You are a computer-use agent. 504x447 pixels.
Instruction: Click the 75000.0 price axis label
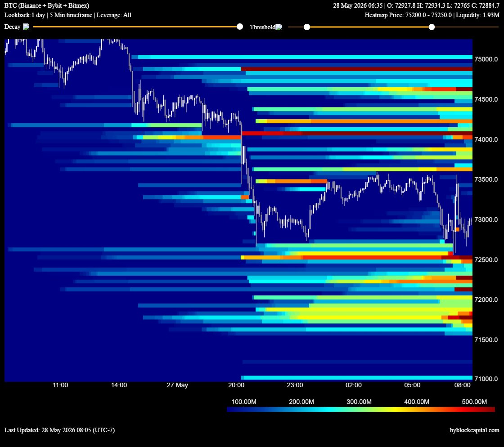[x=486, y=59]
